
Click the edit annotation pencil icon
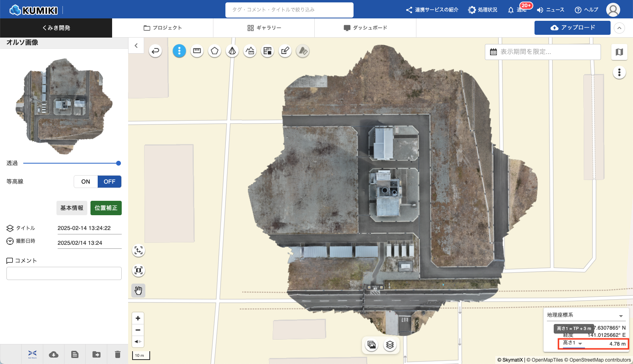[x=285, y=51]
